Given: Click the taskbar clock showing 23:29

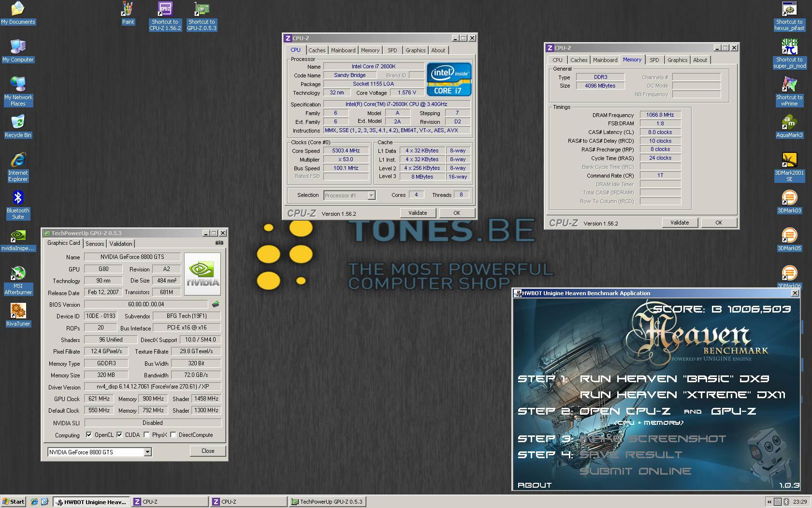Looking at the screenshot, I should tap(800, 502).
